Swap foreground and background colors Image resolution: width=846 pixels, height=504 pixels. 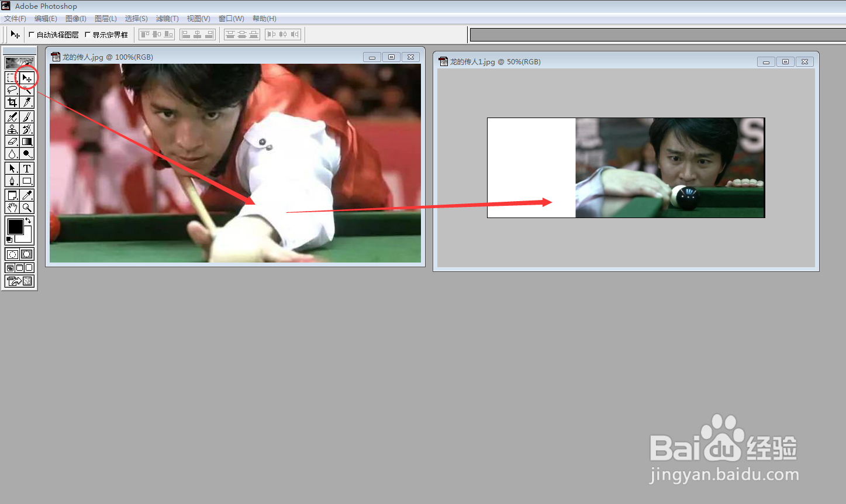(x=29, y=220)
